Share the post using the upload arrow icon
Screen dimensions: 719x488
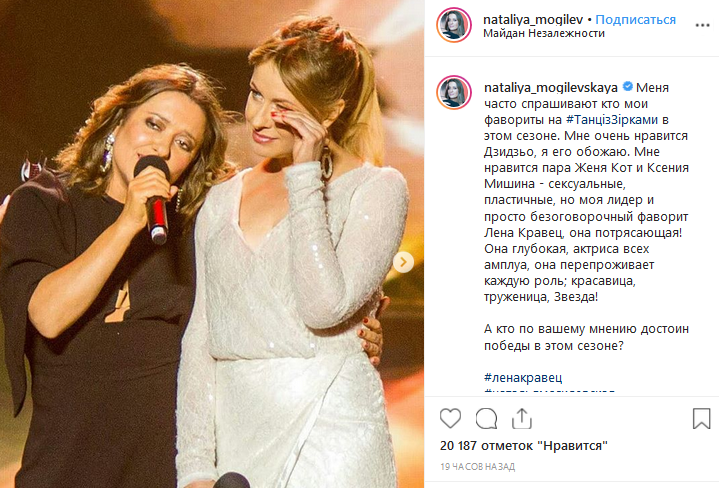tap(522, 418)
